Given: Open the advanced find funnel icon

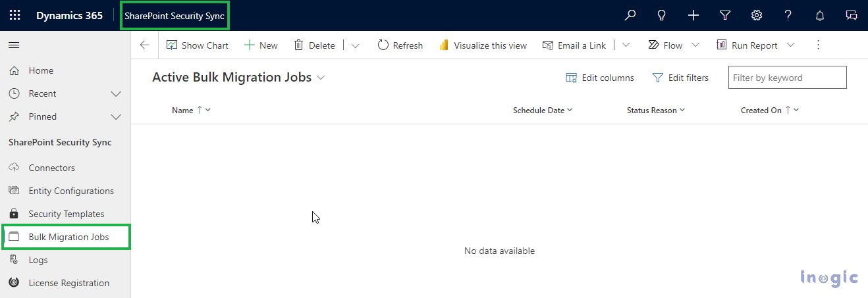Looking at the screenshot, I should click(x=725, y=15).
